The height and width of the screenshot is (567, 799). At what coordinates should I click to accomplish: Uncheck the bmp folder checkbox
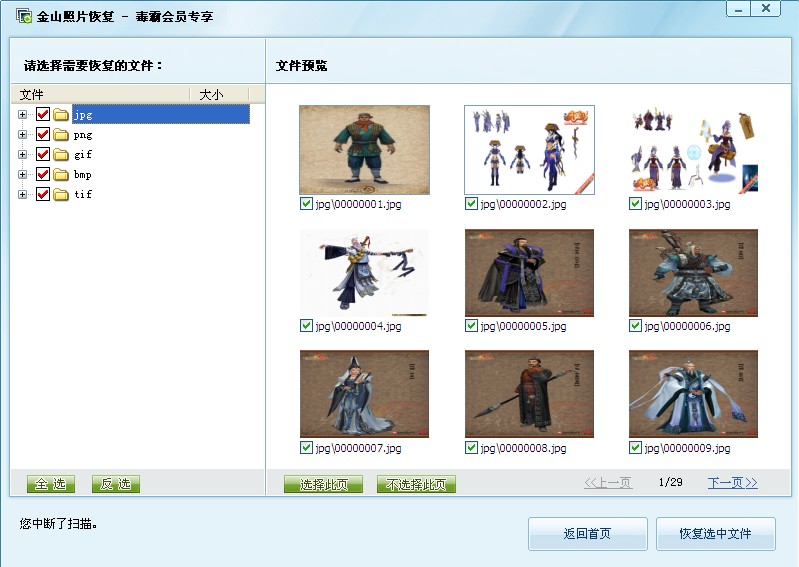click(x=43, y=174)
